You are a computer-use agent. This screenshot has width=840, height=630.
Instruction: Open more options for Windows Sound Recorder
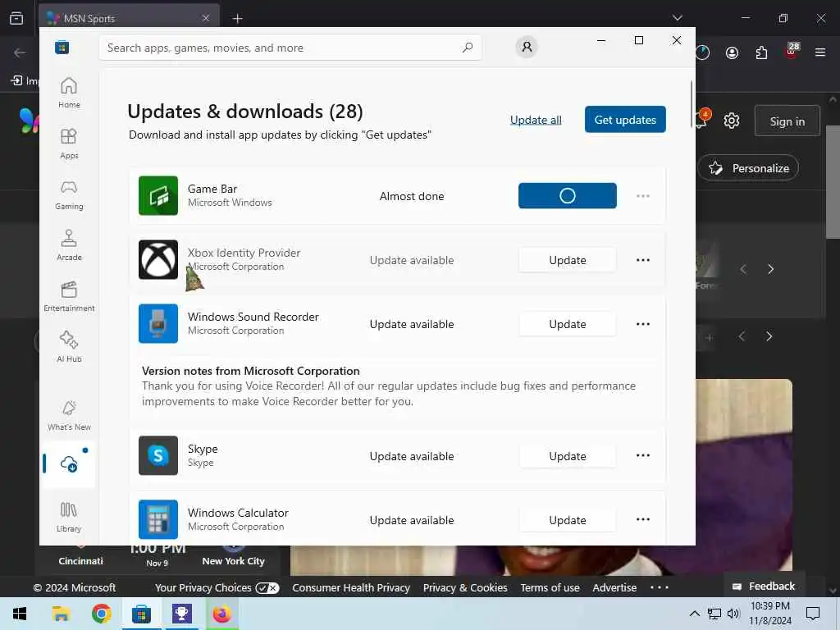643,324
